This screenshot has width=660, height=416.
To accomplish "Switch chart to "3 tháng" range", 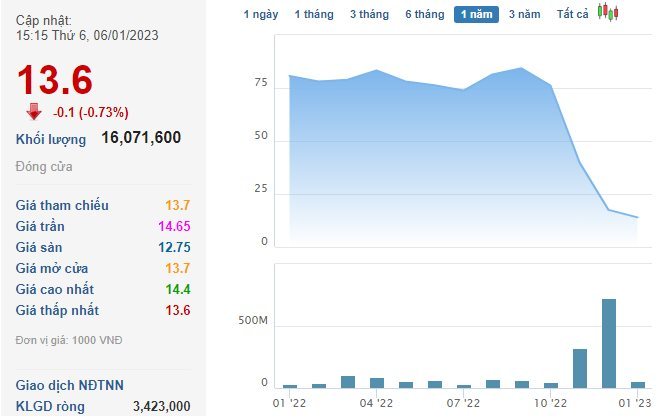I will click(x=369, y=14).
